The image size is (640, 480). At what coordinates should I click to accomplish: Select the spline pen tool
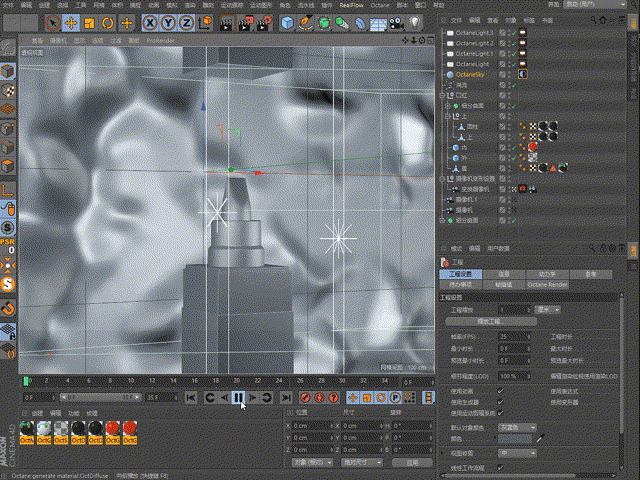tap(306, 23)
